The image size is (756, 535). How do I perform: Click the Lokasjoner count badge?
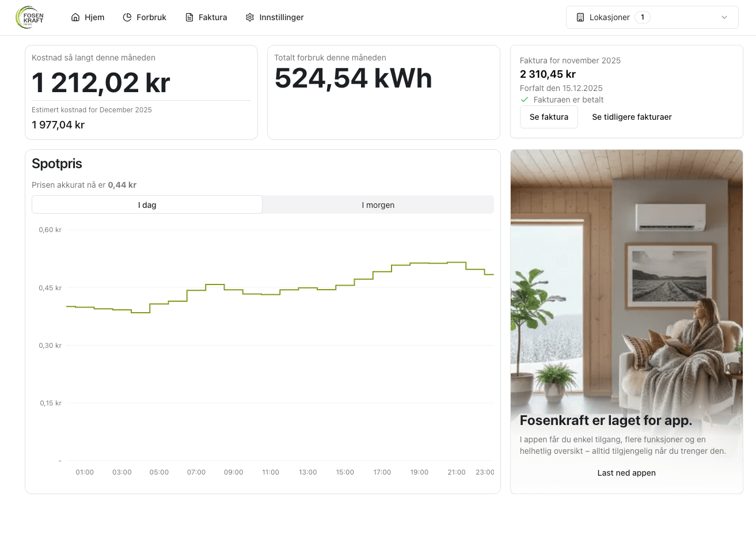[643, 17]
